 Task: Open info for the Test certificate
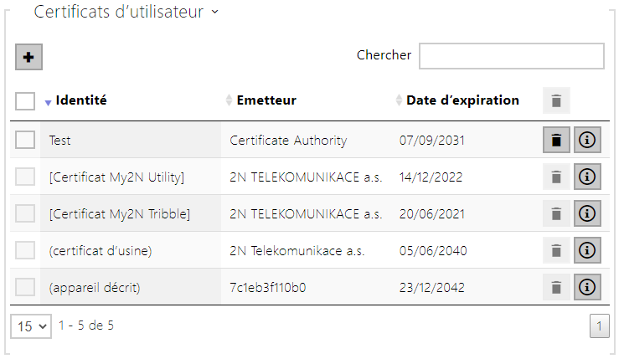click(x=587, y=140)
